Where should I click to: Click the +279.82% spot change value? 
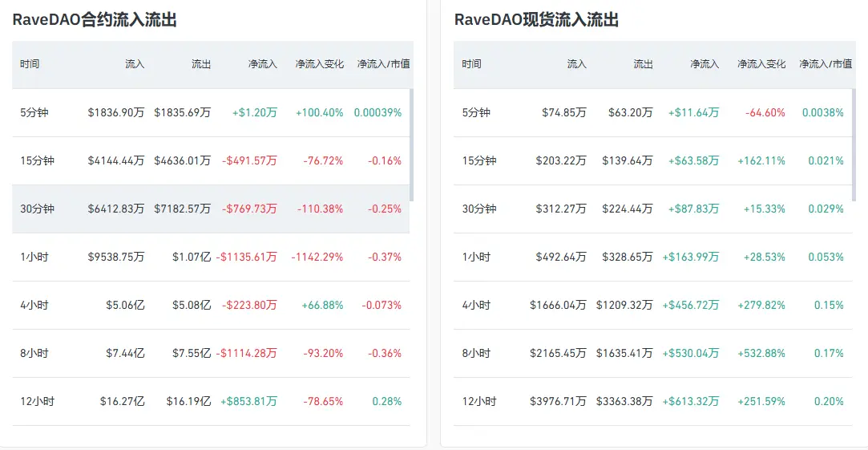pyautogui.click(x=761, y=306)
